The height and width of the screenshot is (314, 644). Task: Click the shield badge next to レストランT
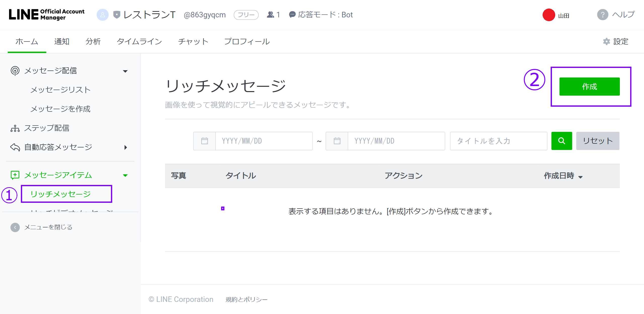(116, 15)
